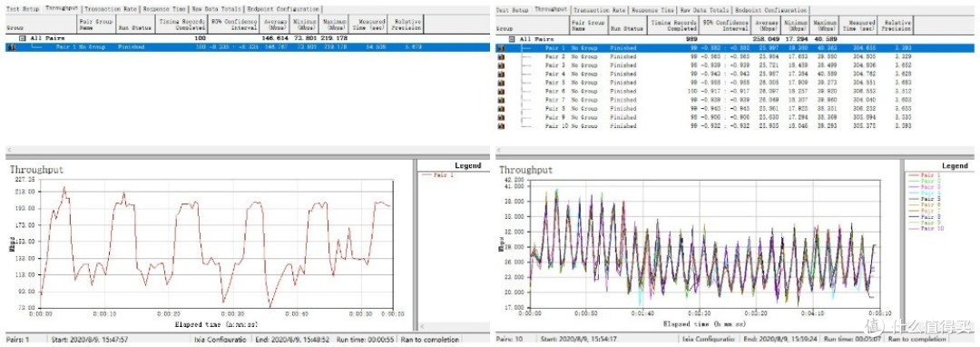The height and width of the screenshot is (347, 980).
Task: Open Test Setup tab in right window
Action: (x=512, y=10)
